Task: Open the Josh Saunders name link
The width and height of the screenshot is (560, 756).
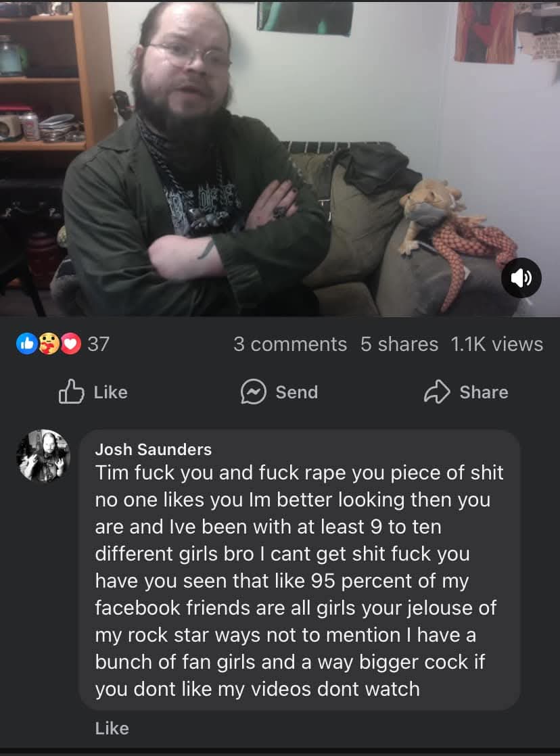Action: pos(154,450)
